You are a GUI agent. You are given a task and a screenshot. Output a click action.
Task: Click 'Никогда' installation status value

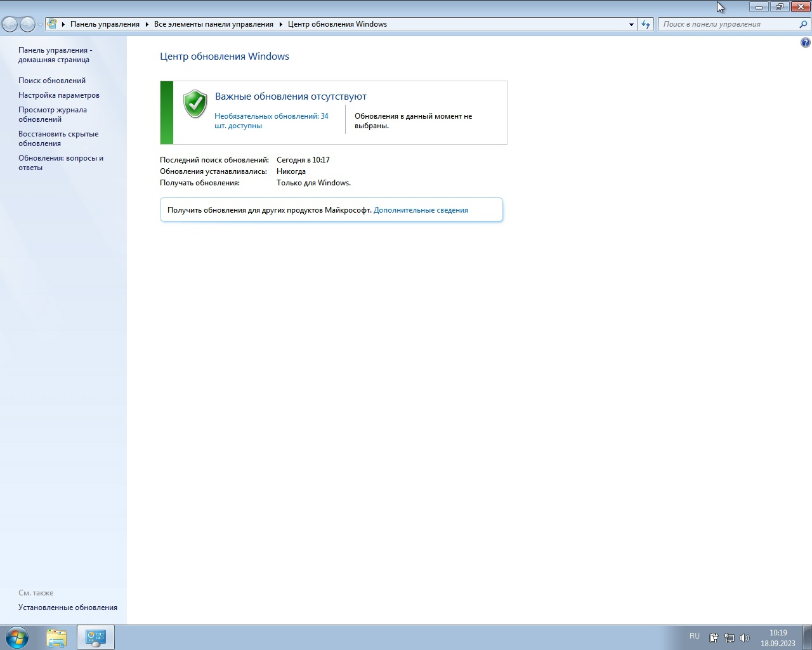(291, 171)
